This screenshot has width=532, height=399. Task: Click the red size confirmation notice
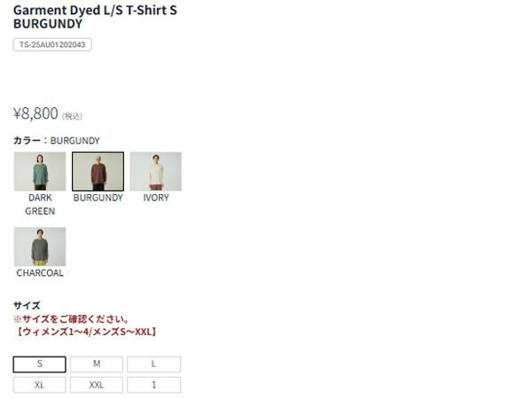(85, 325)
